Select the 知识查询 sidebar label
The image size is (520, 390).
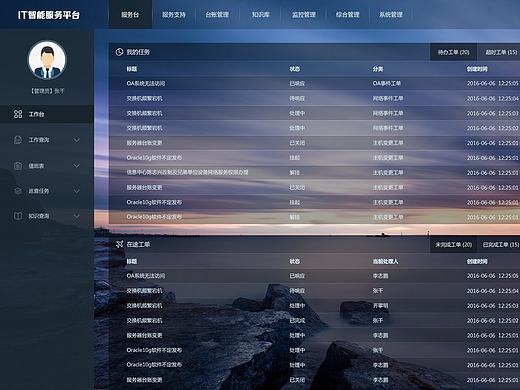point(39,216)
